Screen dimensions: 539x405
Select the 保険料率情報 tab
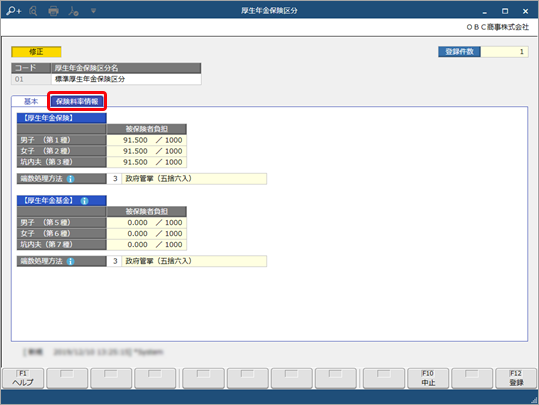point(77,101)
